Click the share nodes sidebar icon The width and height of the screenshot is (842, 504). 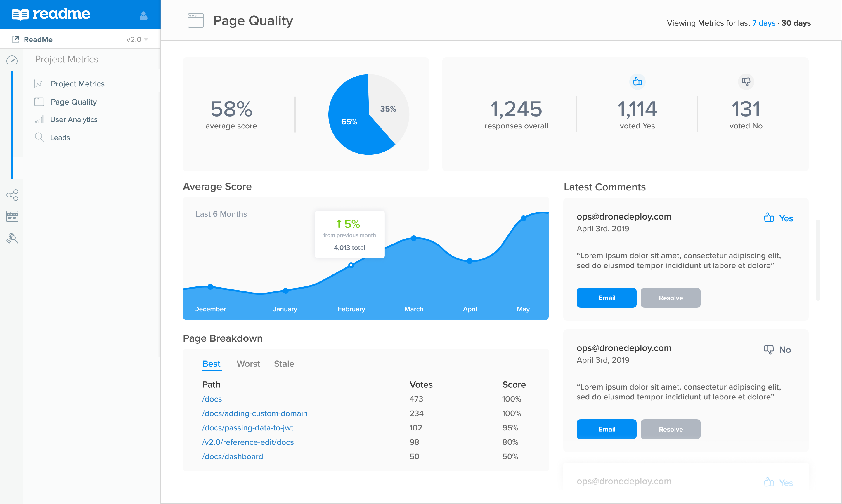click(x=12, y=195)
